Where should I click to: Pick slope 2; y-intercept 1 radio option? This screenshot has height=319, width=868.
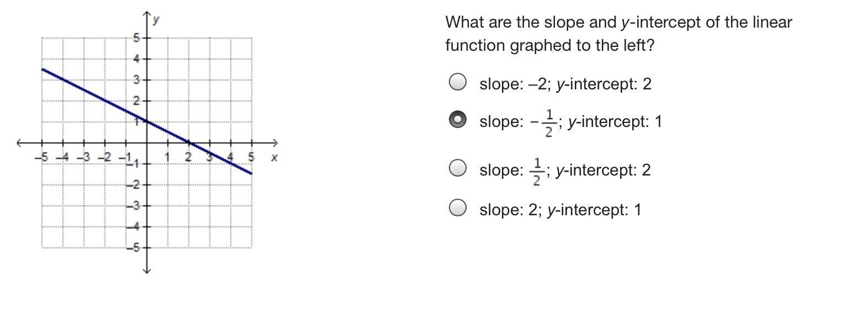coord(457,208)
